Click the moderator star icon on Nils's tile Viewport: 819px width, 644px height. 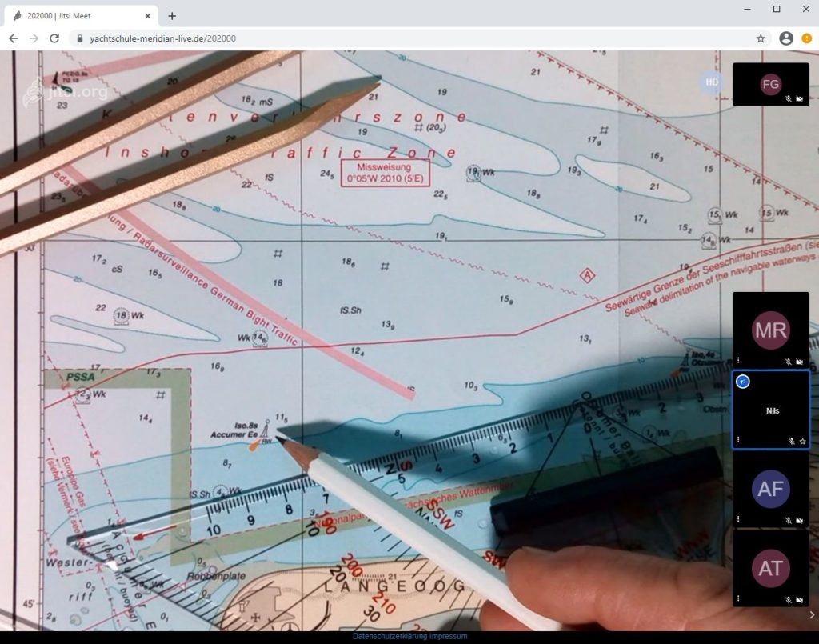[x=802, y=441]
